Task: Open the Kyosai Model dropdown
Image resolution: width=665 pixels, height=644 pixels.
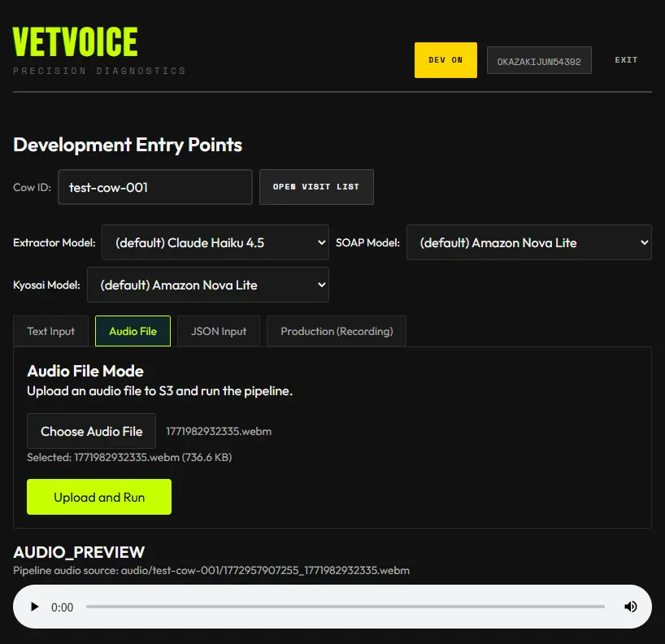Action: (x=208, y=285)
